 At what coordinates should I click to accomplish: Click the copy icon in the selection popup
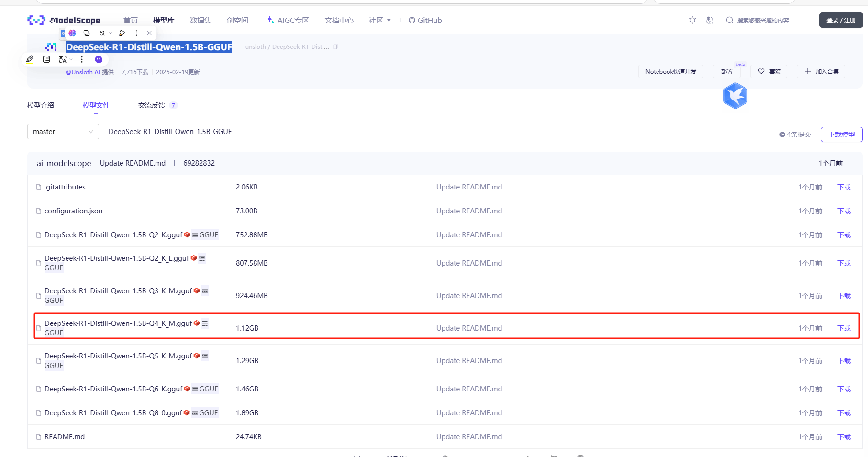[x=87, y=33]
